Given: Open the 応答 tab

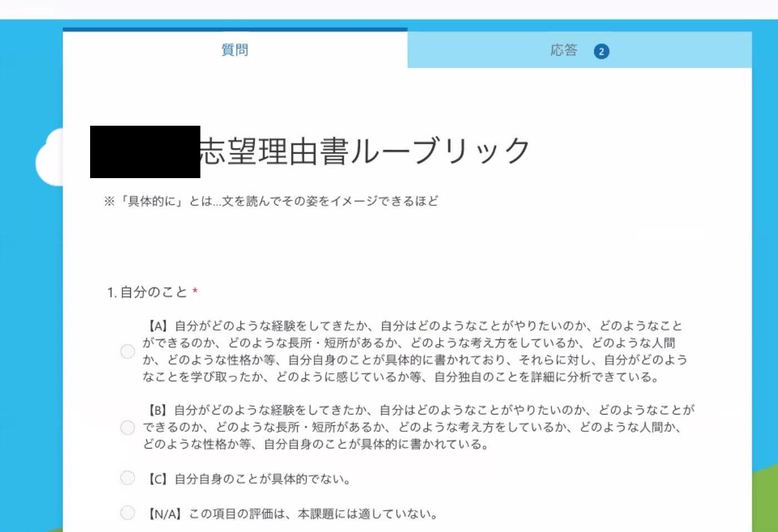Looking at the screenshot, I should [x=579, y=50].
